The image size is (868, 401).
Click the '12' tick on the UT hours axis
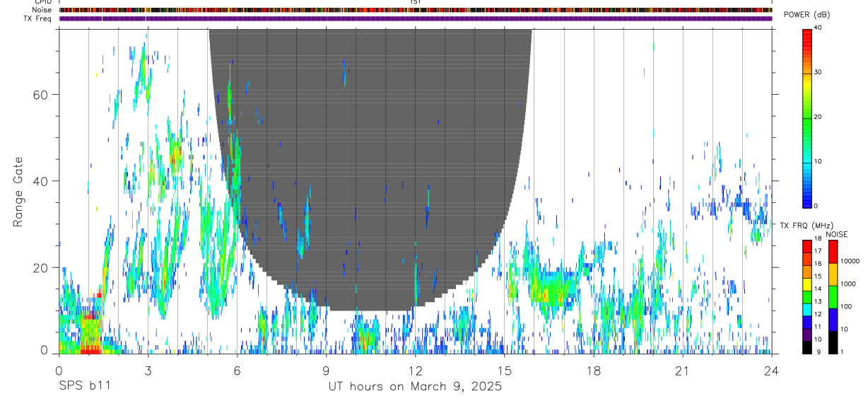pos(415,371)
